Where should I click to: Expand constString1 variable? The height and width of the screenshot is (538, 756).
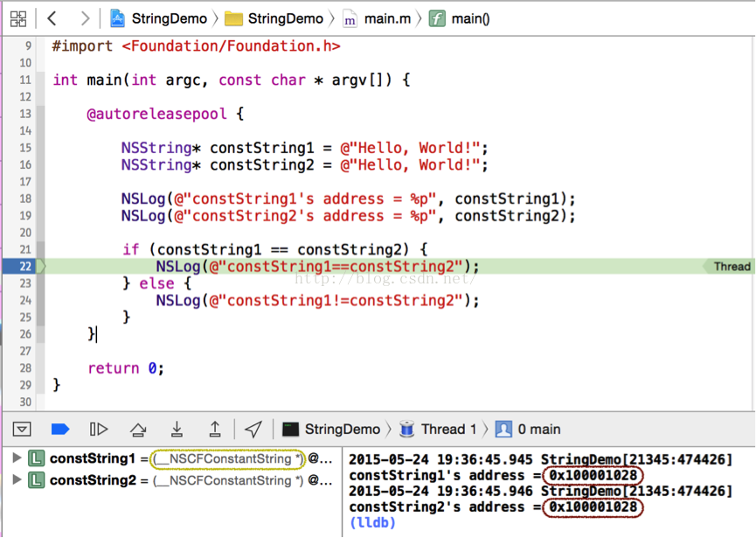pos(17,458)
